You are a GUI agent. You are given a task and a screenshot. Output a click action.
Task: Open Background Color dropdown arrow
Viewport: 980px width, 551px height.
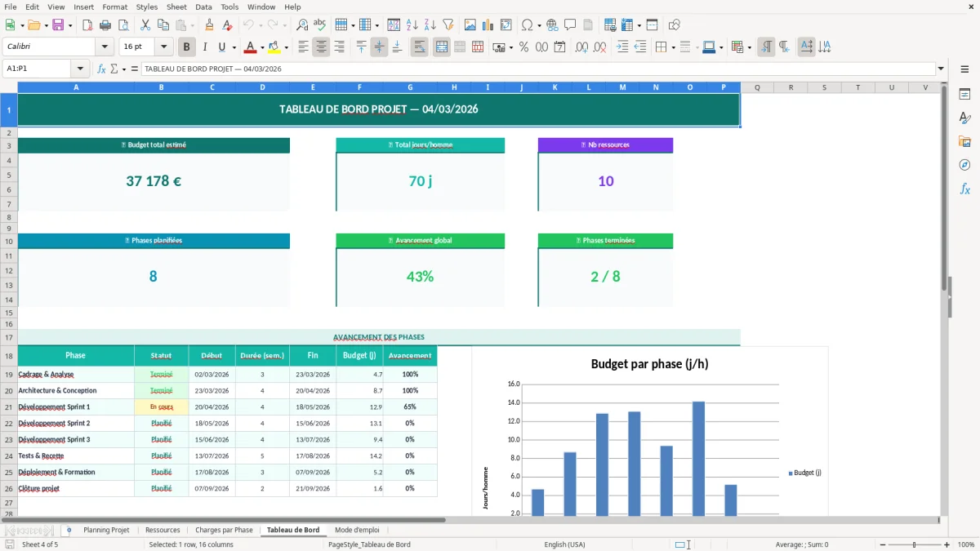point(286,47)
